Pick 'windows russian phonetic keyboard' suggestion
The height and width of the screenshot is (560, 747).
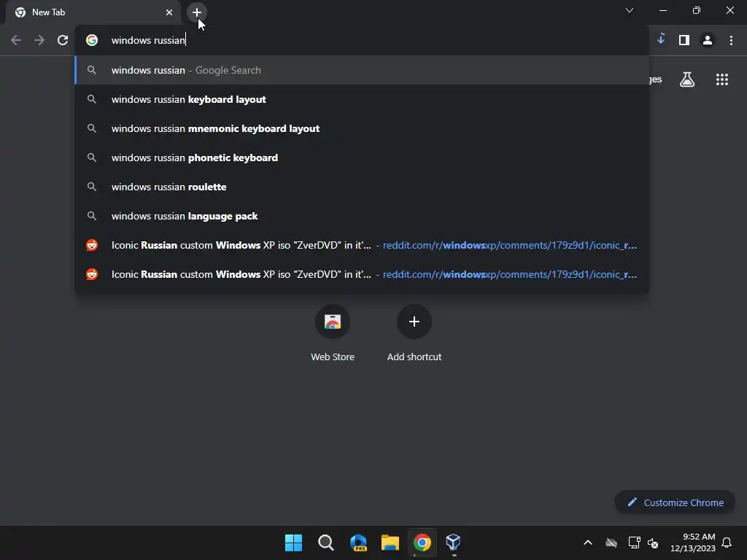point(362,157)
